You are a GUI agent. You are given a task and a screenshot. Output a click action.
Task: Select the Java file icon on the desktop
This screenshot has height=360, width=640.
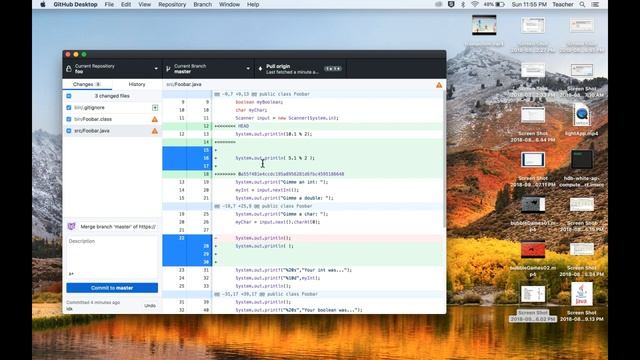click(582, 294)
